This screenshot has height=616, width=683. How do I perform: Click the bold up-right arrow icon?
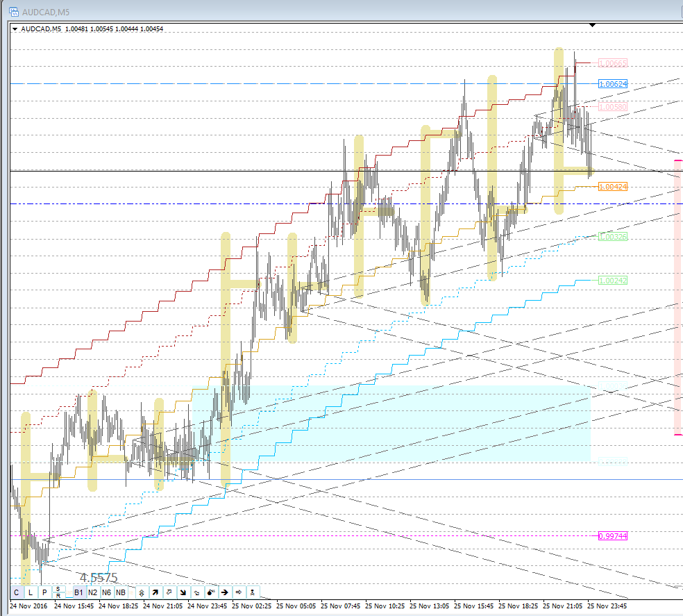tap(155, 592)
